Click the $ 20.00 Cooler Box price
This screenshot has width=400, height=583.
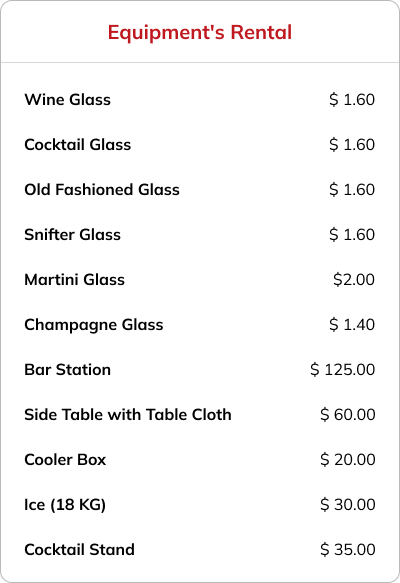(x=348, y=460)
